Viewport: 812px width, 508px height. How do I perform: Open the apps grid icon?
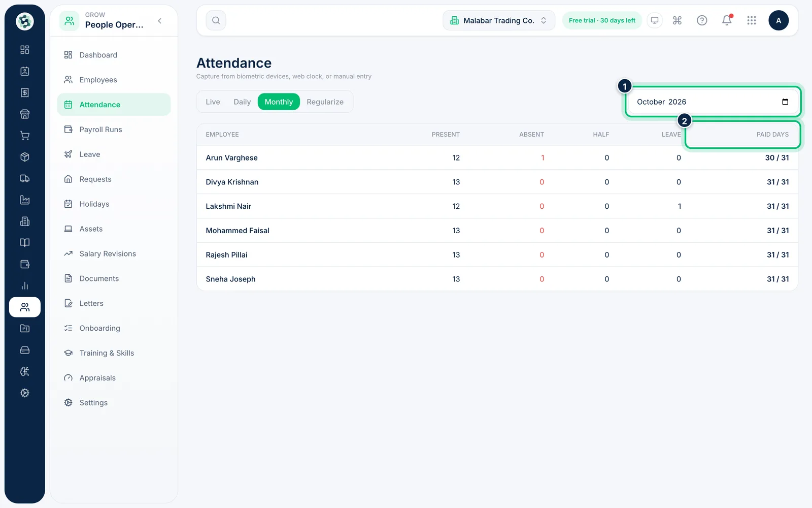pyautogui.click(x=752, y=20)
